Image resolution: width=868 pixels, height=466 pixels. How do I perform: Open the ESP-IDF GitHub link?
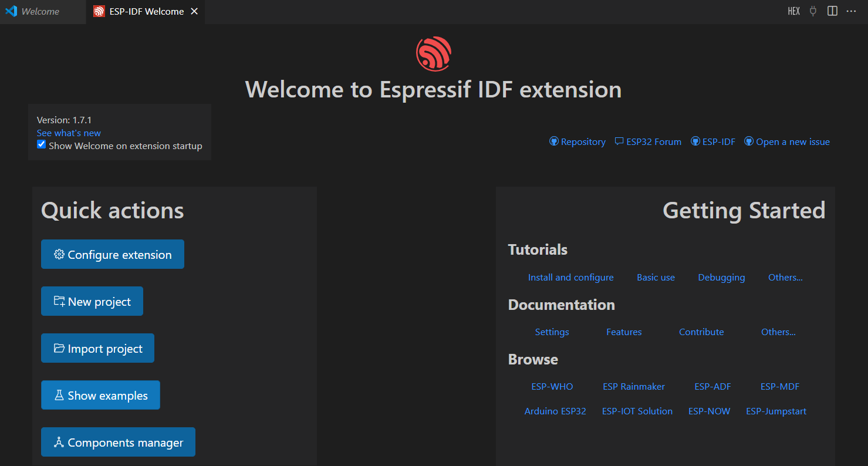[x=713, y=141]
